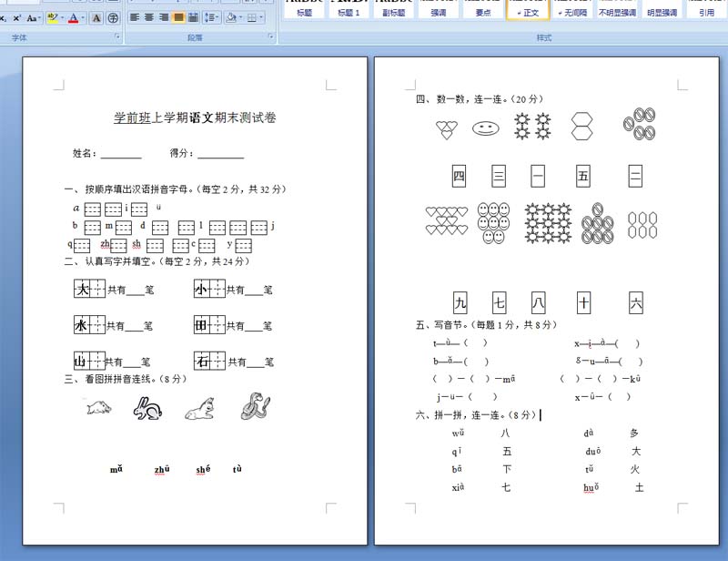This screenshot has width=728, height=561.
Task: Apply the 引用 style
Action: point(707,9)
